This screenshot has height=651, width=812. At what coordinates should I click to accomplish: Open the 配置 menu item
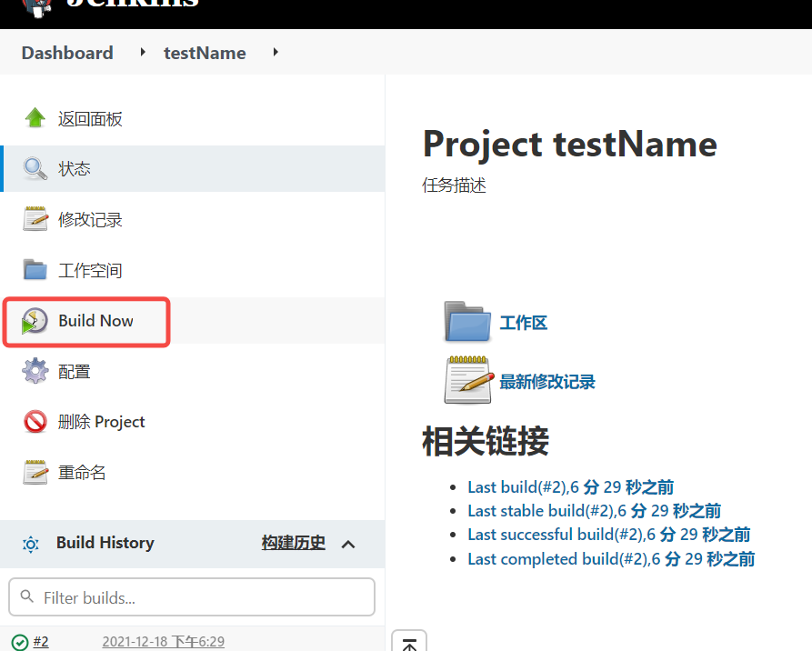(x=75, y=372)
